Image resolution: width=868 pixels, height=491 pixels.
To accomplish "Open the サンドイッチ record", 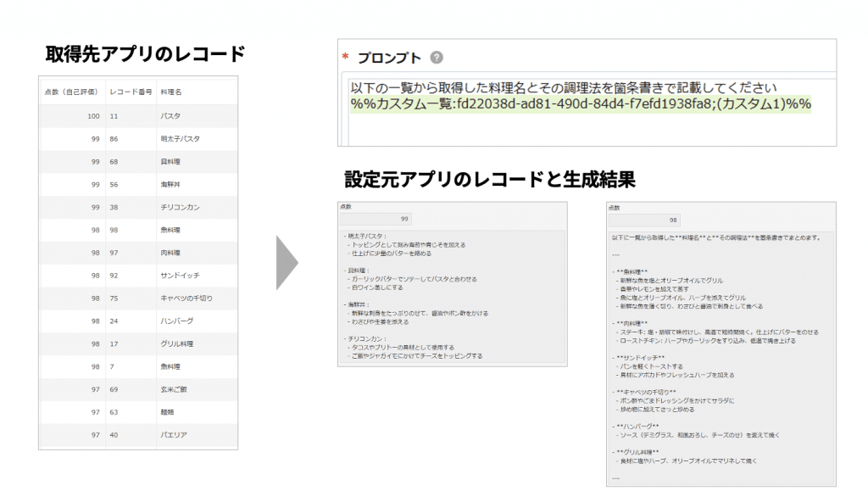I will click(x=180, y=276).
